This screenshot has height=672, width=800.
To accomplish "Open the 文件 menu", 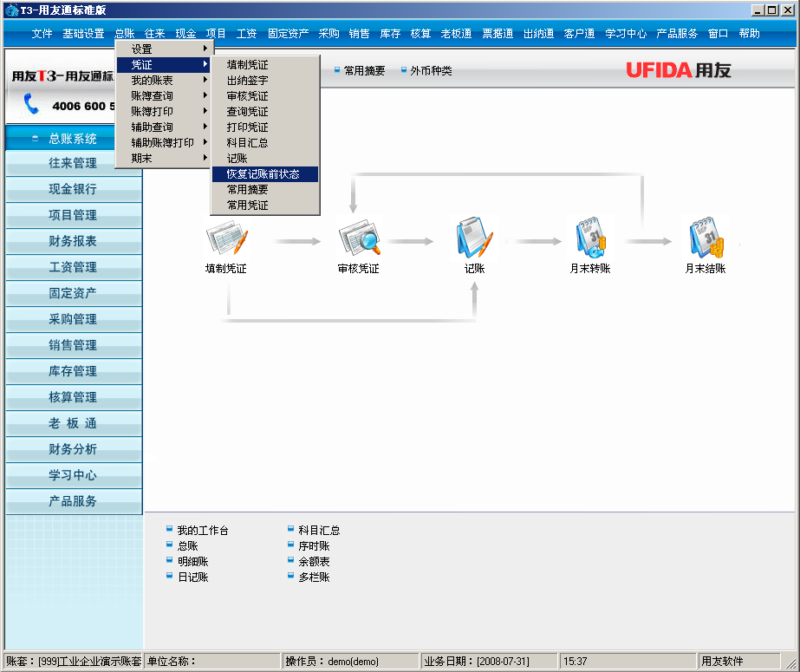I will [x=42, y=34].
